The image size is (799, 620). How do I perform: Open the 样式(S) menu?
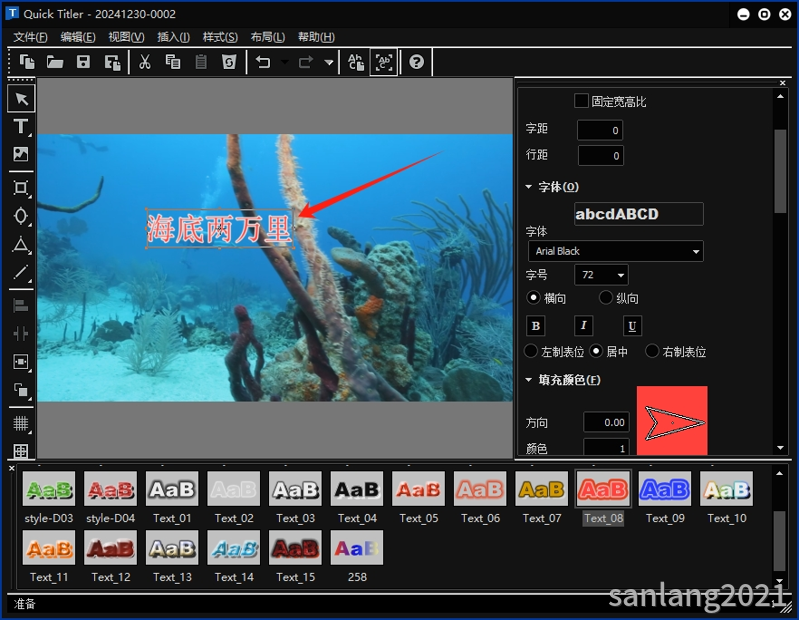(220, 37)
